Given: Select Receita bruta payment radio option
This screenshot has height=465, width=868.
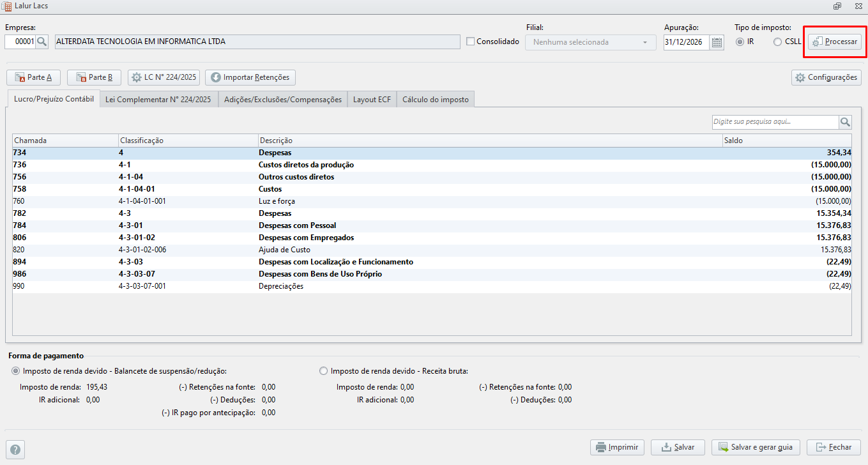Looking at the screenshot, I should pos(324,371).
